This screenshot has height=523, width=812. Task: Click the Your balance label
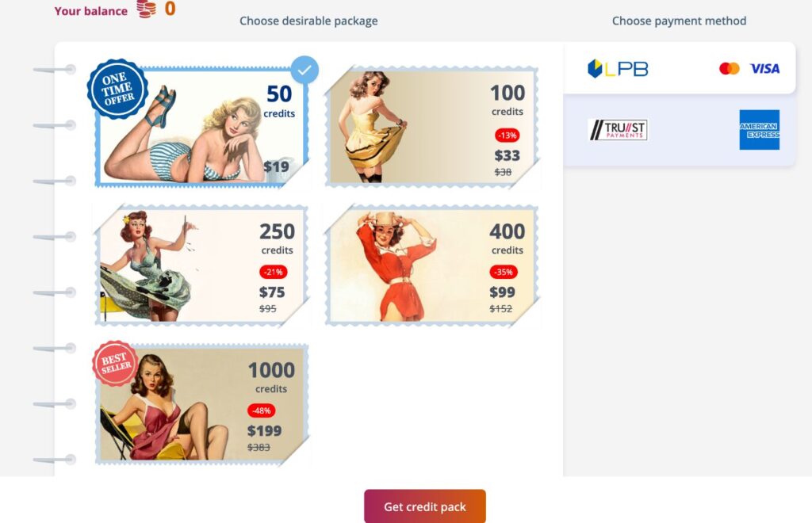[91, 11]
